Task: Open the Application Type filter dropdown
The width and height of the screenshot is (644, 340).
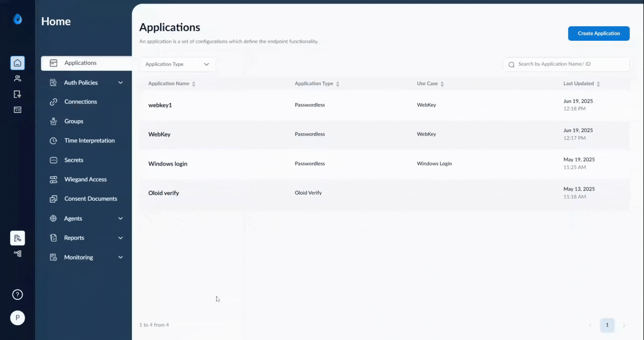Action: tap(177, 64)
